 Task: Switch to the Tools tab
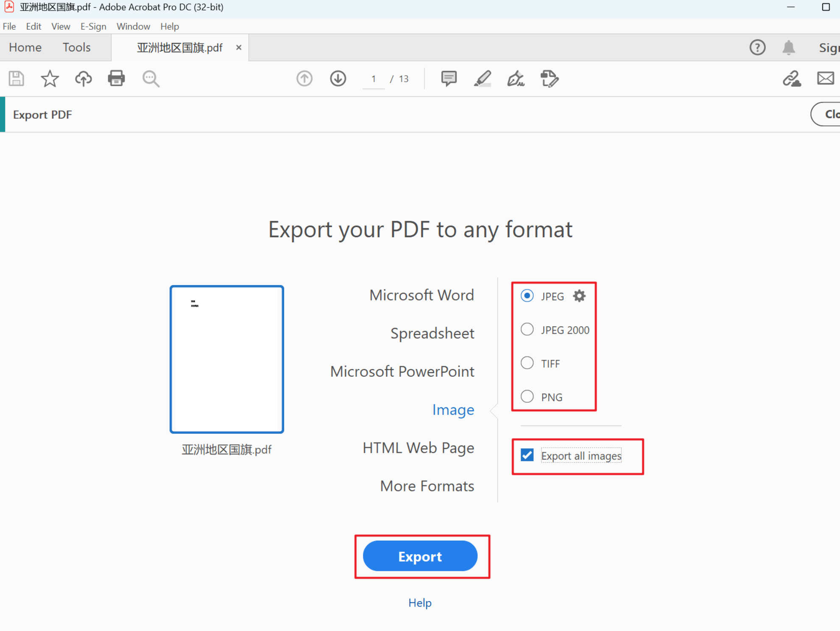tap(76, 47)
